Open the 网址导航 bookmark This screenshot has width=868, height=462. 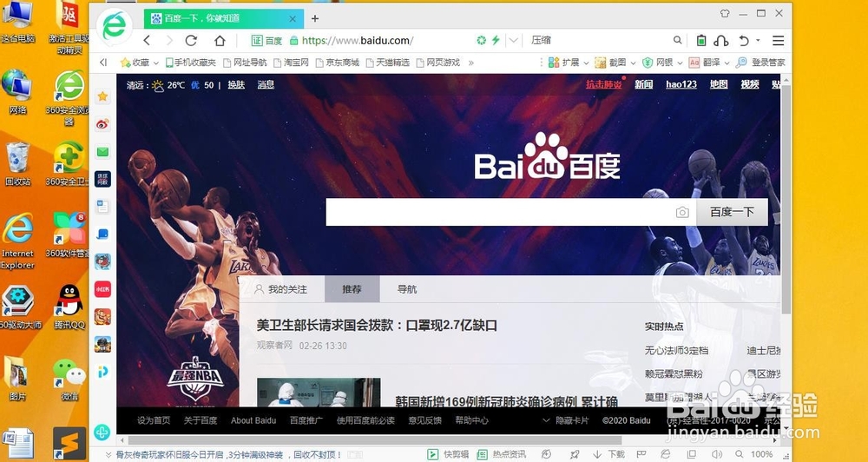245,63
